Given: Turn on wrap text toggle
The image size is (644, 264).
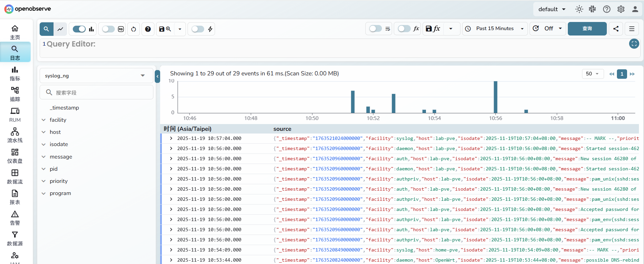Looking at the screenshot, I should [375, 29].
